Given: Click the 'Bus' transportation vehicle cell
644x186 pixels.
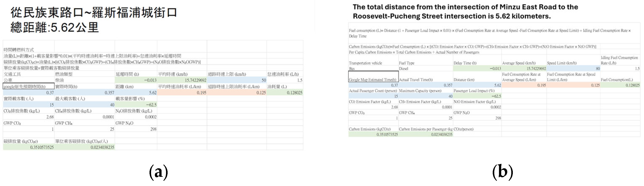Looking at the screenshot, I should point(373,68).
